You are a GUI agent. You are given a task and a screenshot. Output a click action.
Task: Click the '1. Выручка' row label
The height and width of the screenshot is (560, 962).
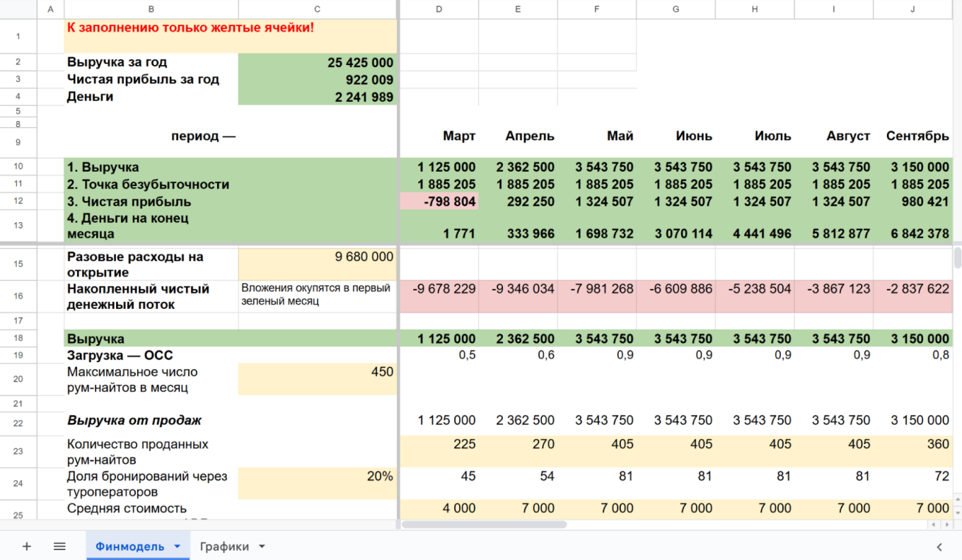pyautogui.click(x=103, y=168)
